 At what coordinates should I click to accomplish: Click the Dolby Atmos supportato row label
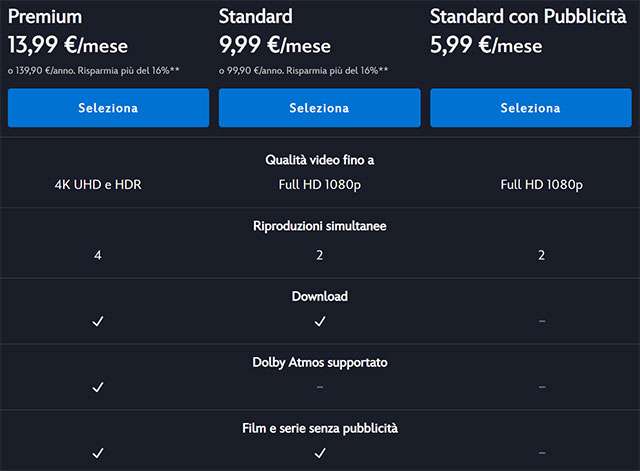(x=320, y=362)
